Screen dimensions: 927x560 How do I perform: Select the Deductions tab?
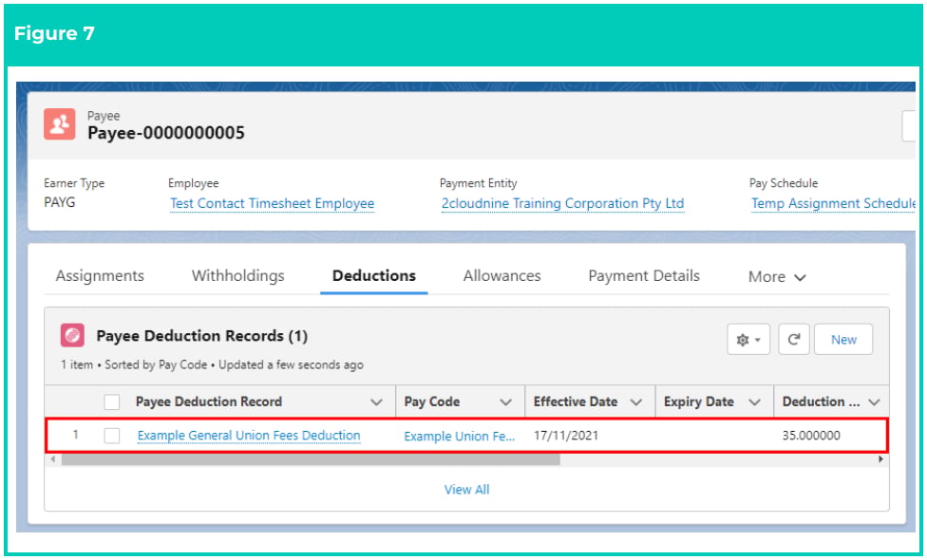click(x=373, y=276)
